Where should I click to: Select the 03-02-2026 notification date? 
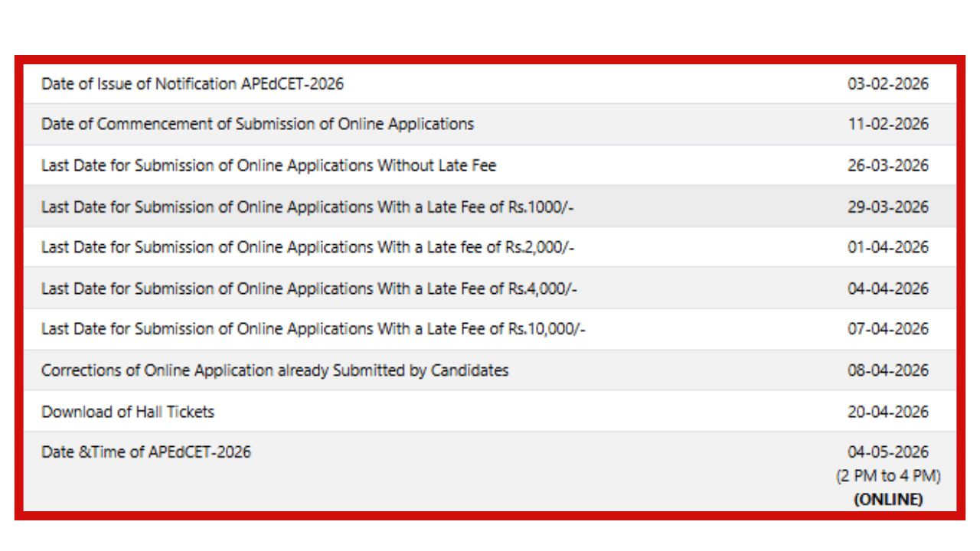887,83
